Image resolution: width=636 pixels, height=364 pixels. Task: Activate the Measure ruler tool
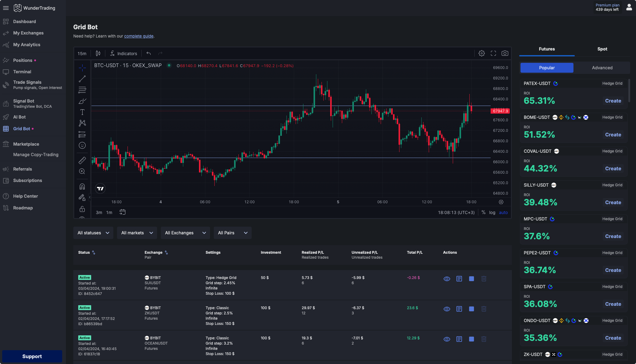coord(82,160)
